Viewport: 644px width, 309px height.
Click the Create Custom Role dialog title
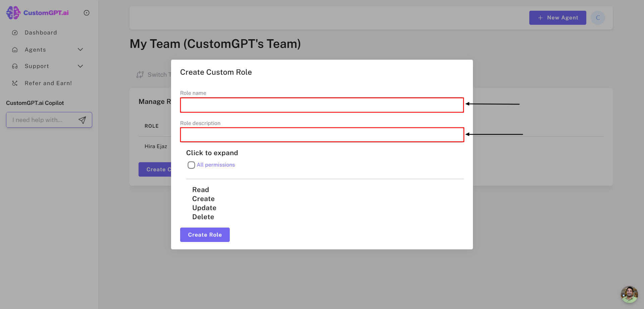click(x=216, y=72)
